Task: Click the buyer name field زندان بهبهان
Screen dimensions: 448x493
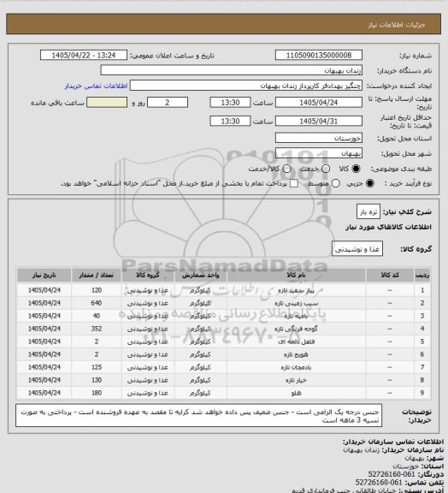Action: (x=231, y=70)
